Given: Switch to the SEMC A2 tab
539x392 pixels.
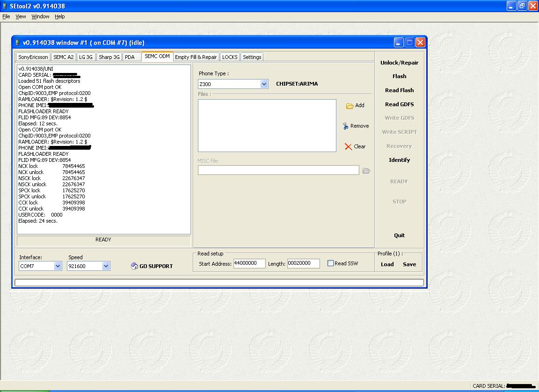Looking at the screenshot, I should point(64,57).
